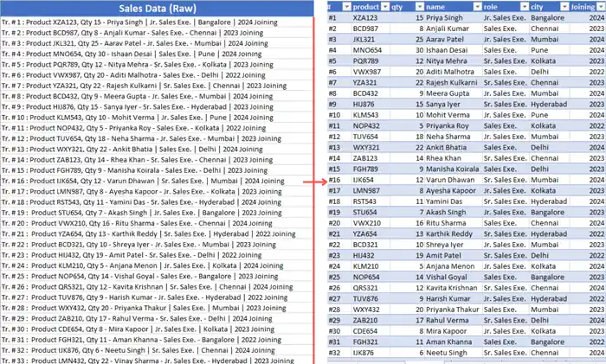Click product cell 'VWX210' in the table
606x364 pixels.
pyautogui.click(x=371, y=223)
